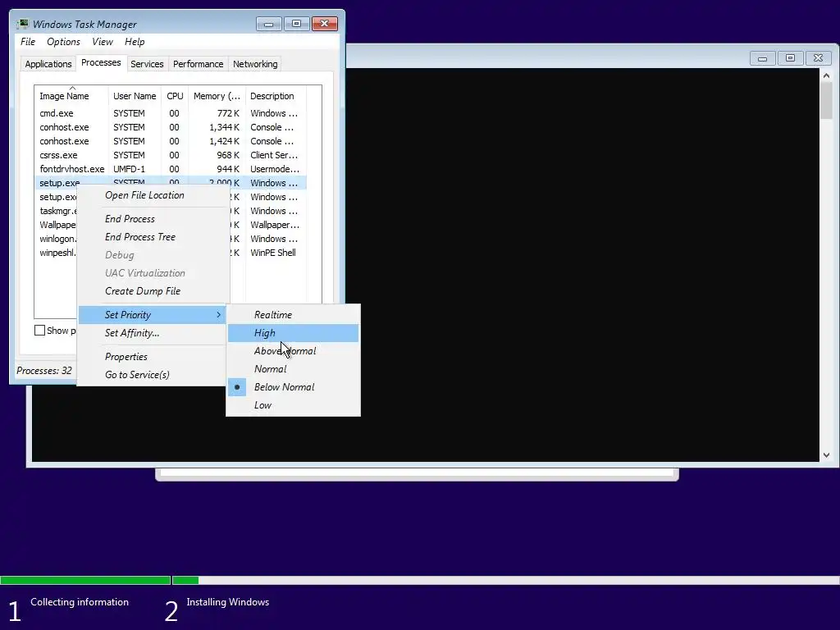Click the 1,424 K memory value

click(225, 141)
